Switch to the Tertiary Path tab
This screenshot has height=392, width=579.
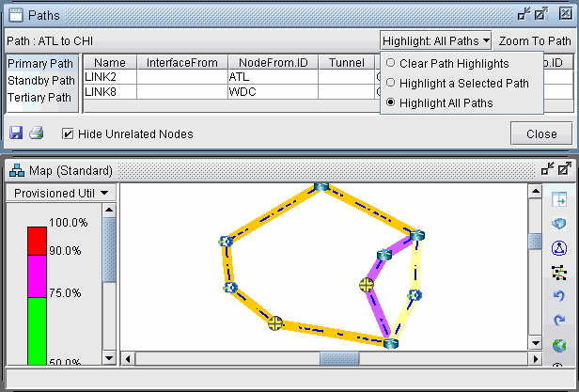tap(39, 98)
